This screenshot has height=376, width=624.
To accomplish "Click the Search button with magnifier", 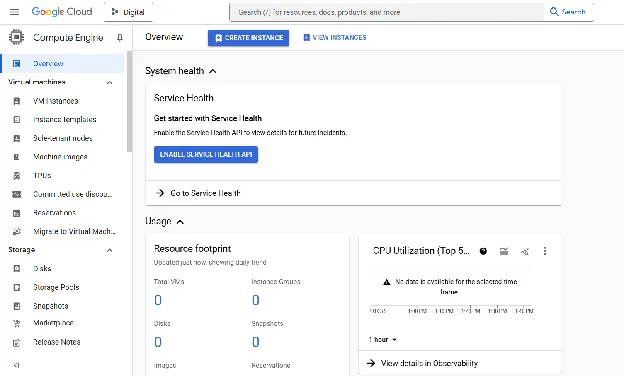I will (x=567, y=12).
